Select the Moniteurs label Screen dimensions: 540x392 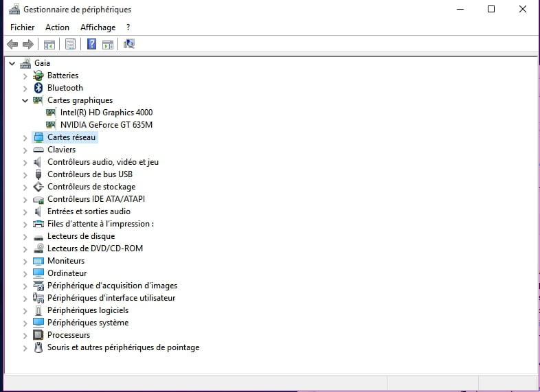[66, 260]
